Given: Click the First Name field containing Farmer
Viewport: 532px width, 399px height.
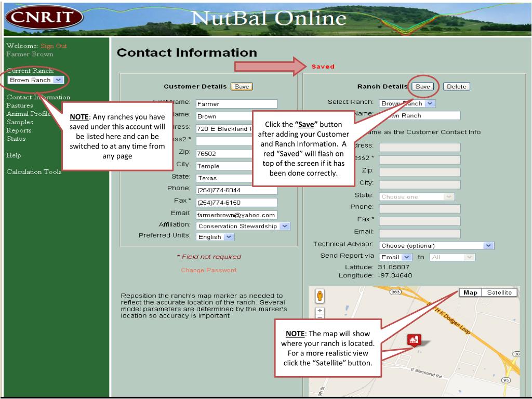Looking at the screenshot, I should click(x=236, y=104).
